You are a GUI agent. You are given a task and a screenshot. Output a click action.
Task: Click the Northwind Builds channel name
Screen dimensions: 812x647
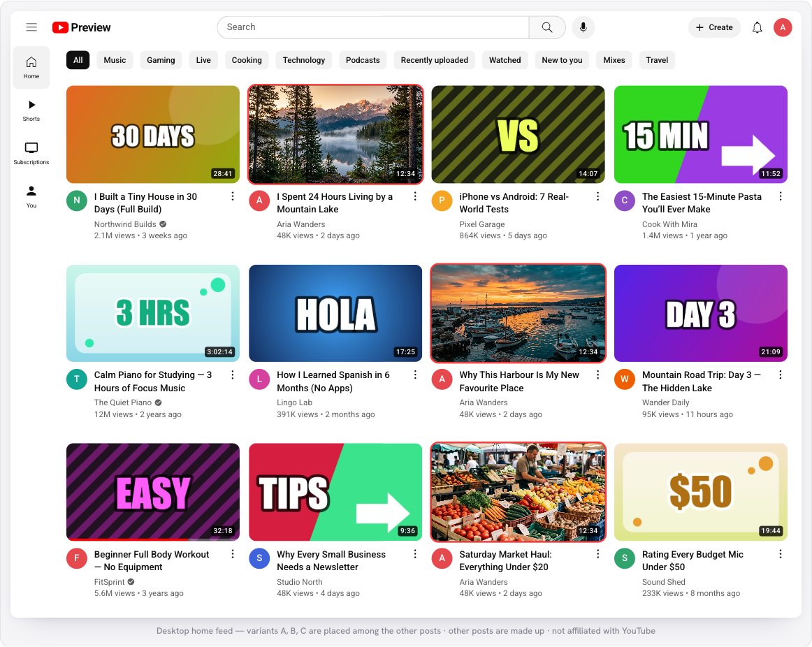pos(125,224)
